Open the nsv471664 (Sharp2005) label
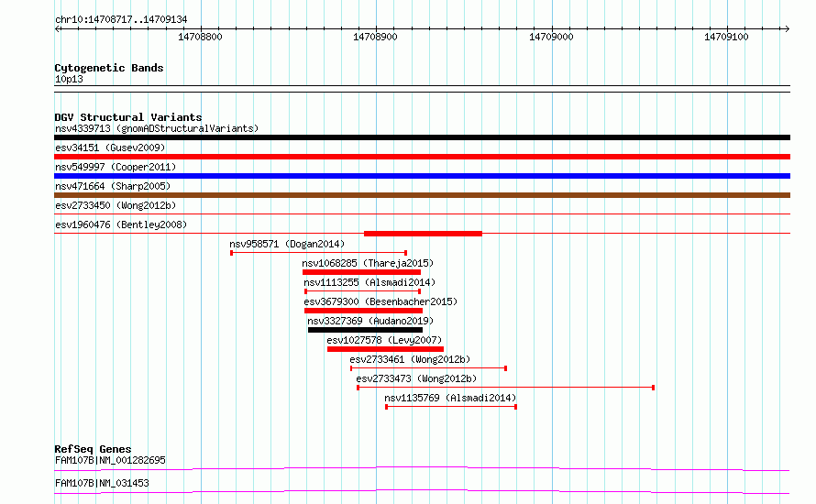The width and height of the screenshot is (816, 504). [x=113, y=186]
